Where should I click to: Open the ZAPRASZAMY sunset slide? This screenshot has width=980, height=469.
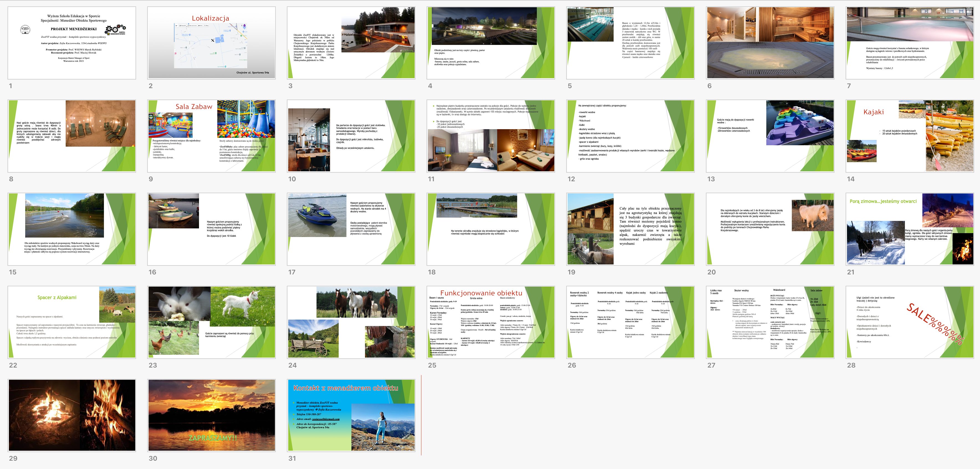click(211, 415)
